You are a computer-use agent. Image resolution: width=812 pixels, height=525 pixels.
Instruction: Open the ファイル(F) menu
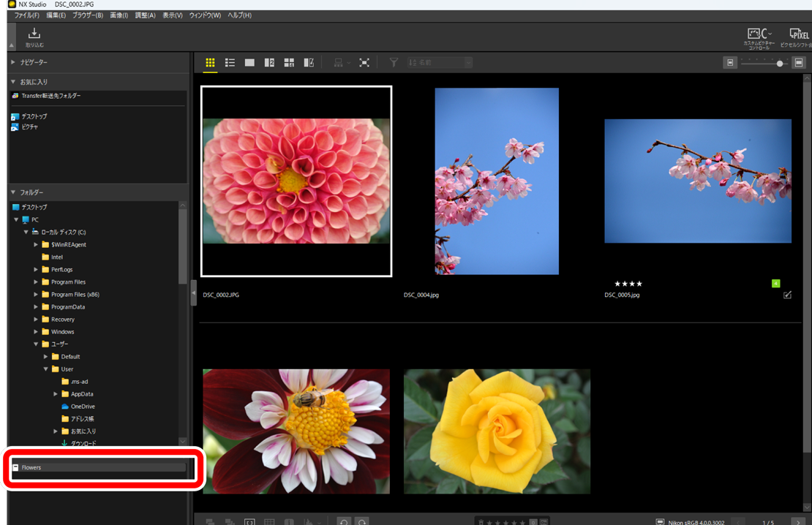coord(27,15)
